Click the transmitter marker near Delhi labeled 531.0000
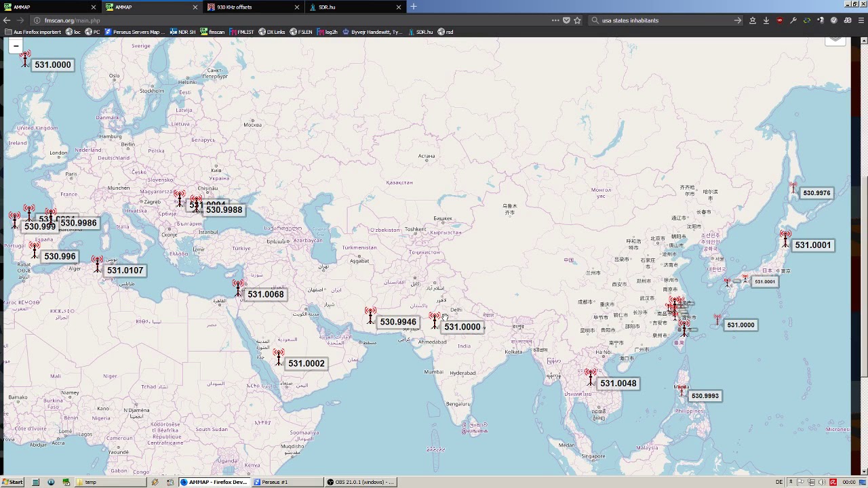 (x=435, y=321)
